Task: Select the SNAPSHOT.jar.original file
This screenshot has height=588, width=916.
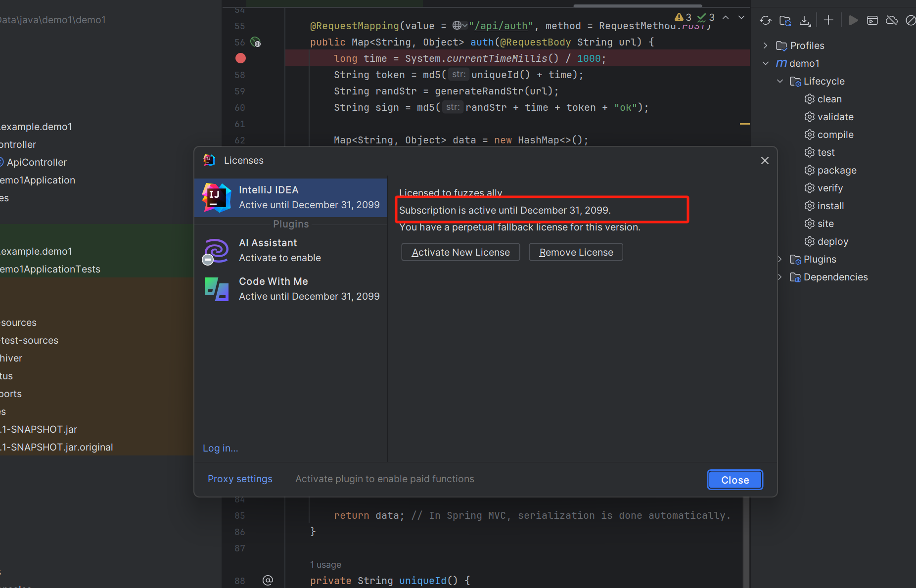Action: point(56,447)
